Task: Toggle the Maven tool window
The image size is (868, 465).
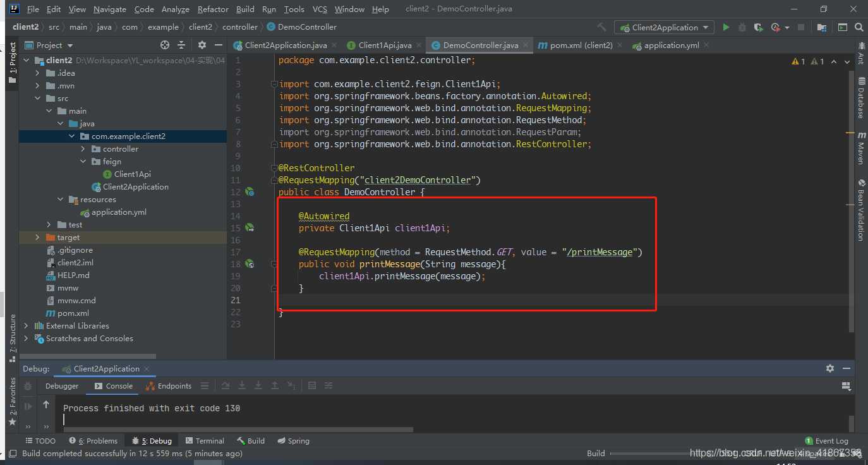Action: (x=861, y=148)
